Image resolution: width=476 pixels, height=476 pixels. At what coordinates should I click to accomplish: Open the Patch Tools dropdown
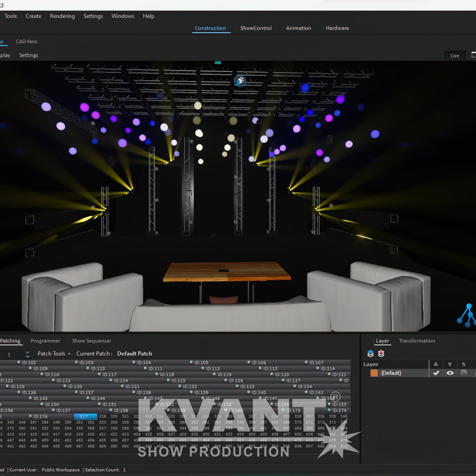(54, 354)
